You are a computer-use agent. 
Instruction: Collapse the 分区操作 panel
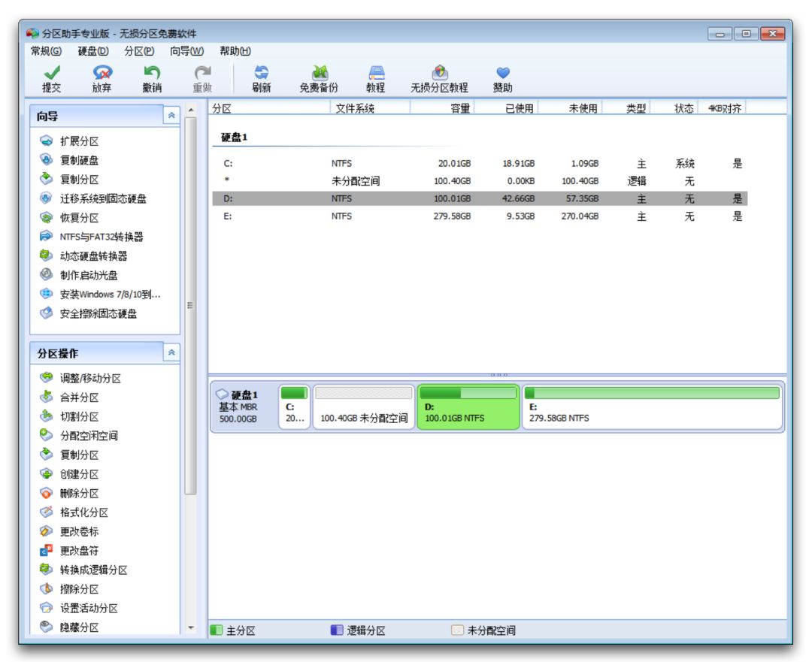click(x=171, y=352)
